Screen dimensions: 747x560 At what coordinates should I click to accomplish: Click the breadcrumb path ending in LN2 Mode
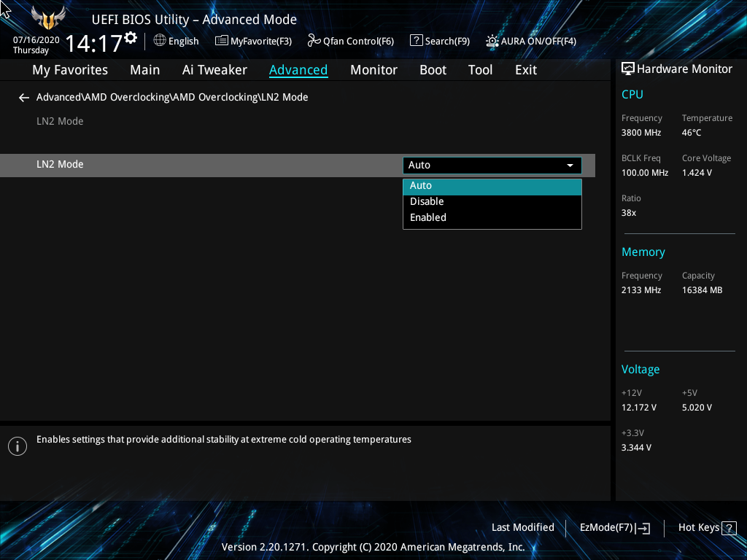pos(172,97)
